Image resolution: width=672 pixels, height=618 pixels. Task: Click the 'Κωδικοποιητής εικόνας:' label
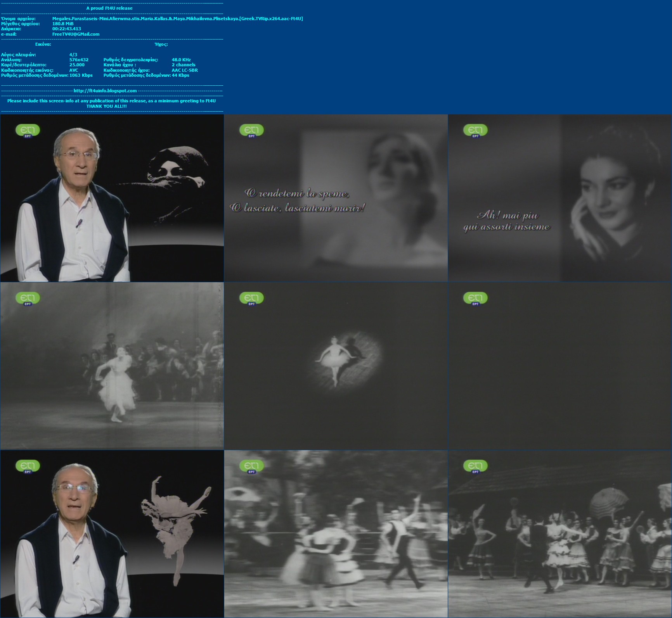coord(27,70)
